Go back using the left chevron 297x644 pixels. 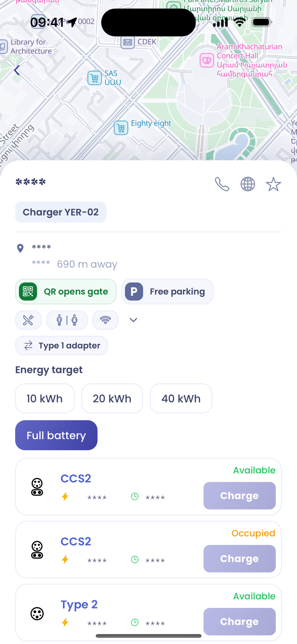(x=17, y=70)
